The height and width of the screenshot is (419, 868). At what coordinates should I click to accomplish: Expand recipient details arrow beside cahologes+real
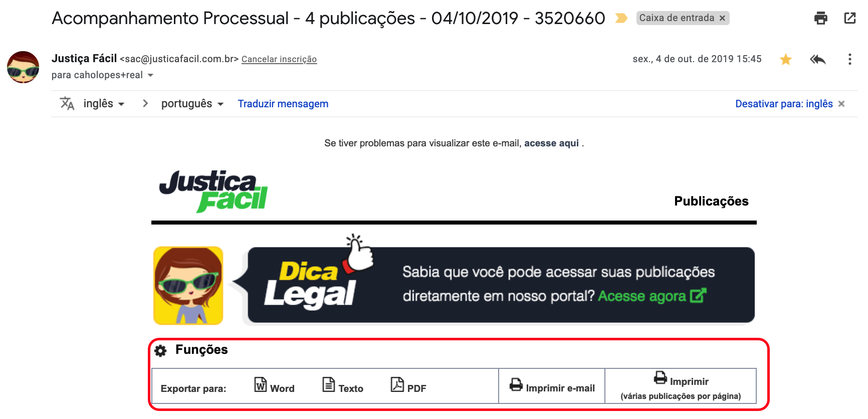pos(150,75)
